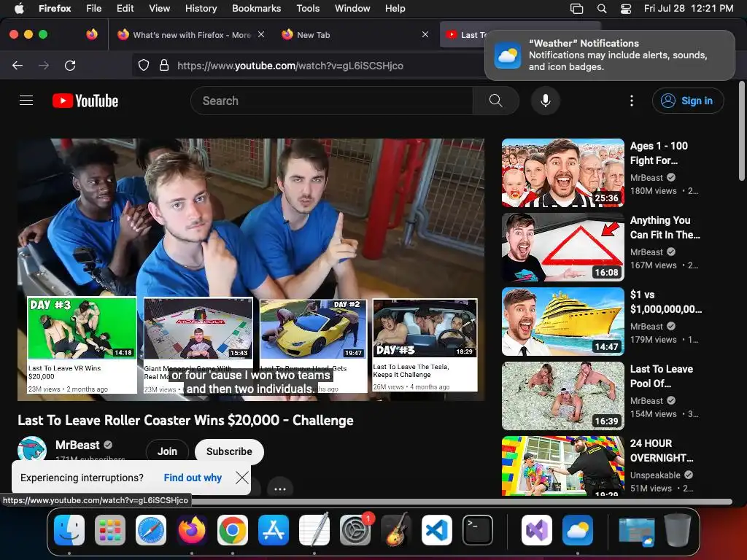Open GarageBand from the Dock
The height and width of the screenshot is (560, 747).
click(x=396, y=530)
